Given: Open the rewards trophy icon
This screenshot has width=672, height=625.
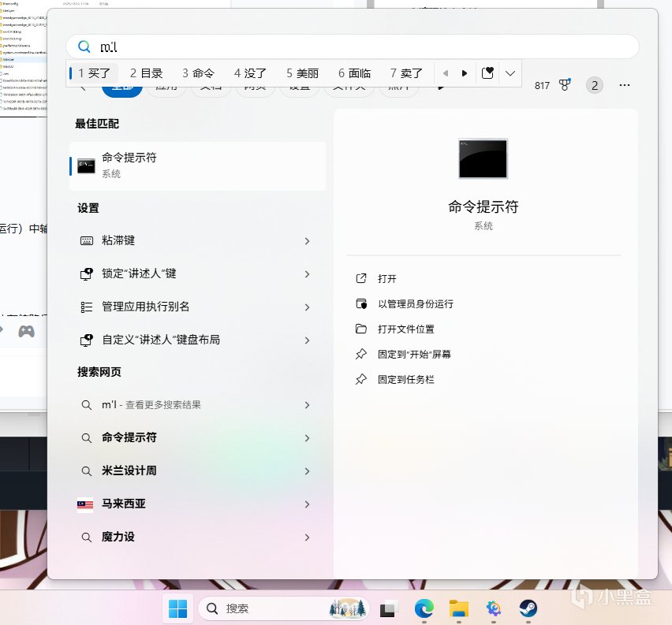Looking at the screenshot, I should click(565, 85).
